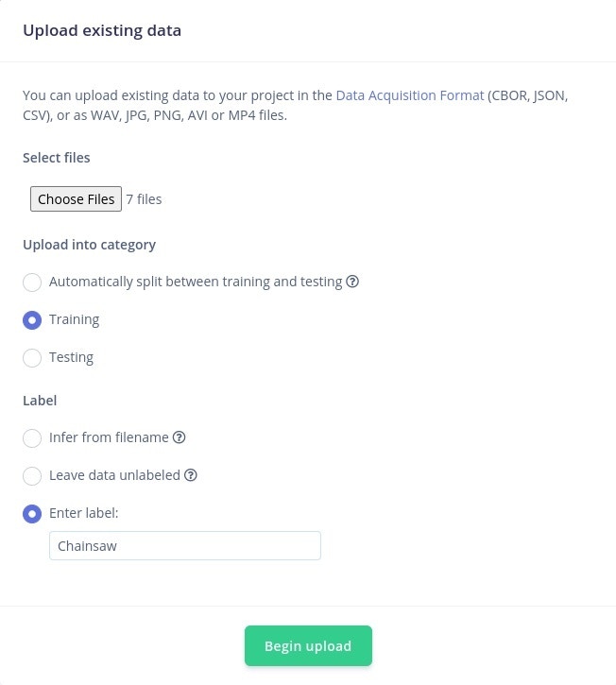Select the Enter label radio button
Viewport: 616px width, 685px height.
pyautogui.click(x=32, y=514)
